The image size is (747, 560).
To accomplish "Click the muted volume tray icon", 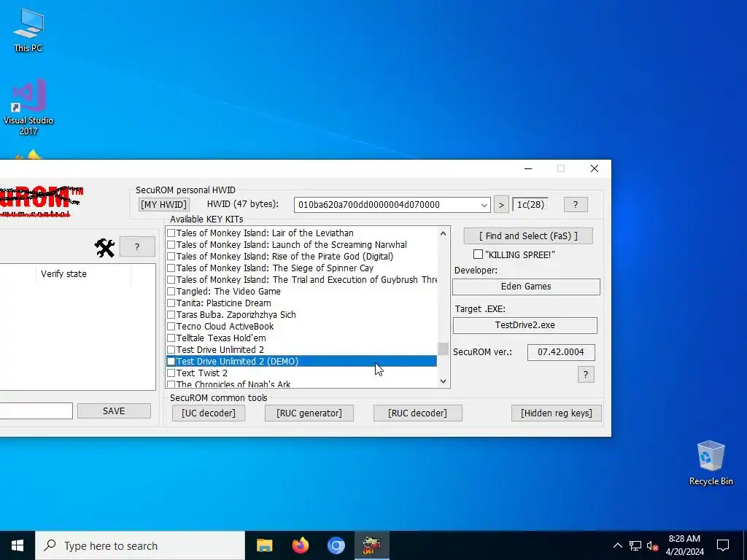I will (x=652, y=545).
